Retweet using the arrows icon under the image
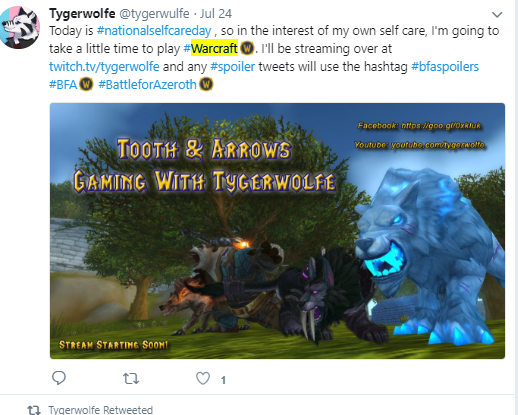The width and height of the screenshot is (518, 415). click(x=131, y=379)
